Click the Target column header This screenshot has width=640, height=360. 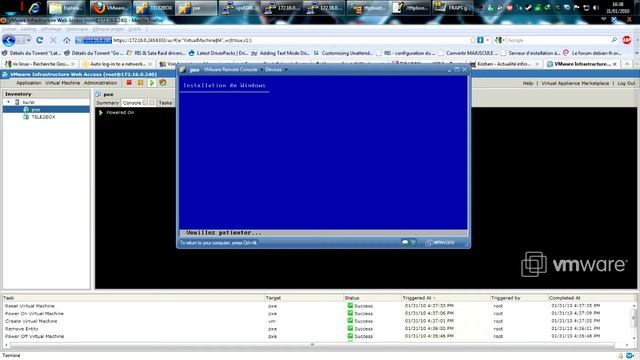[x=273, y=298]
